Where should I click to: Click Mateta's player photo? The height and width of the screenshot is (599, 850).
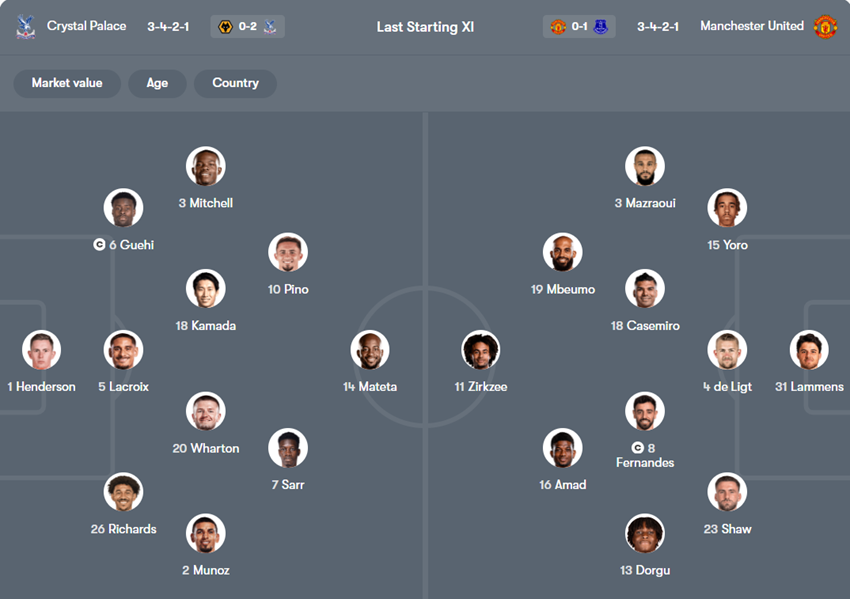(370, 351)
